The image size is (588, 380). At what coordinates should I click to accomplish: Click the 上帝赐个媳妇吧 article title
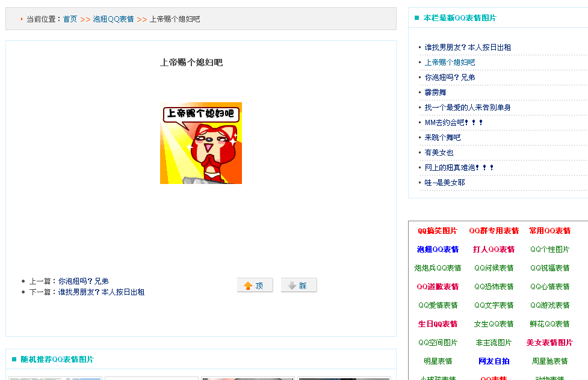pyautogui.click(x=191, y=62)
